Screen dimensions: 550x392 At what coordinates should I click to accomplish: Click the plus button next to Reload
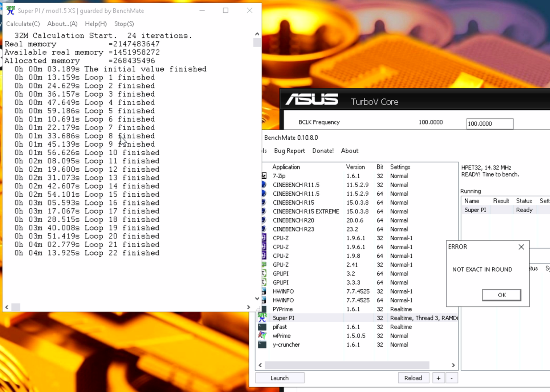438,378
